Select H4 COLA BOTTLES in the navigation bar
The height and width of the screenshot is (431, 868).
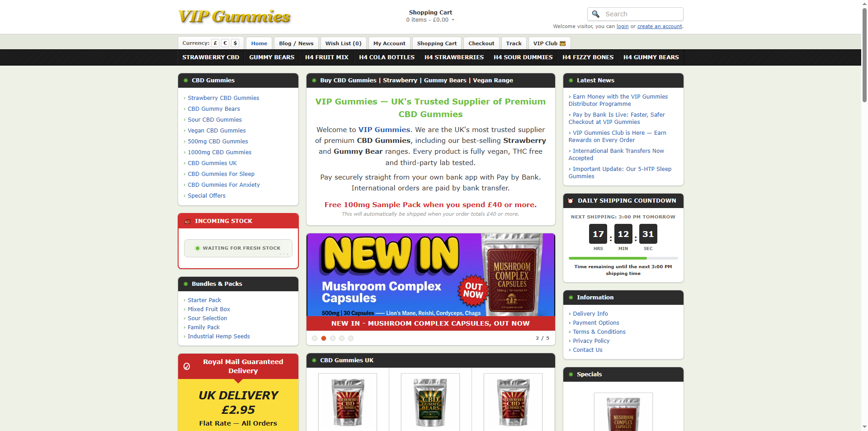(387, 57)
